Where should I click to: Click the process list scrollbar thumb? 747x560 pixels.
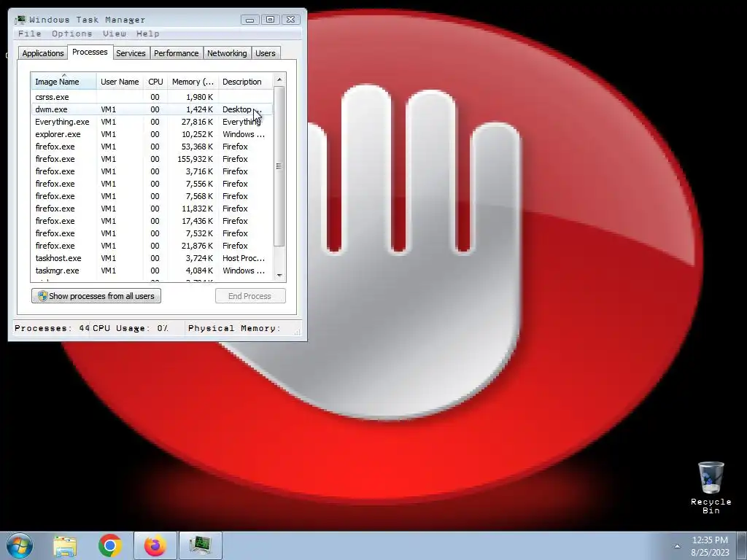click(x=279, y=166)
